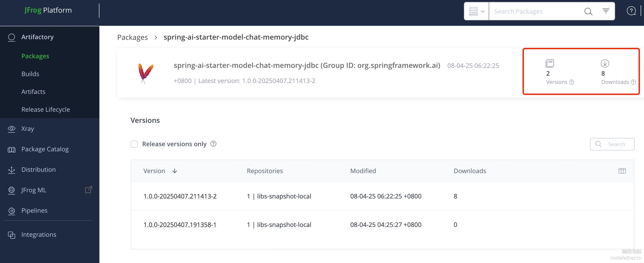644x263 pixels.
Task: Click the JFrog Platform logo
Action: 48,10
